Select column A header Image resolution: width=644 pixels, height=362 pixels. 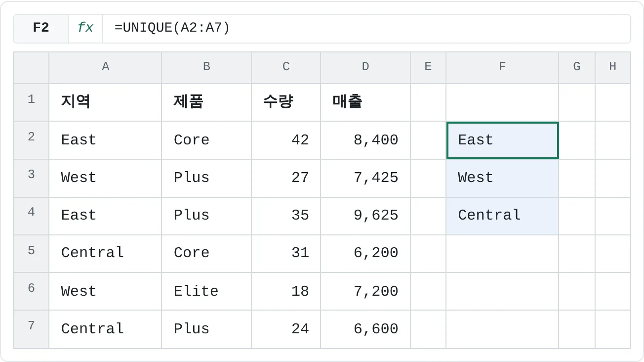[105, 67]
